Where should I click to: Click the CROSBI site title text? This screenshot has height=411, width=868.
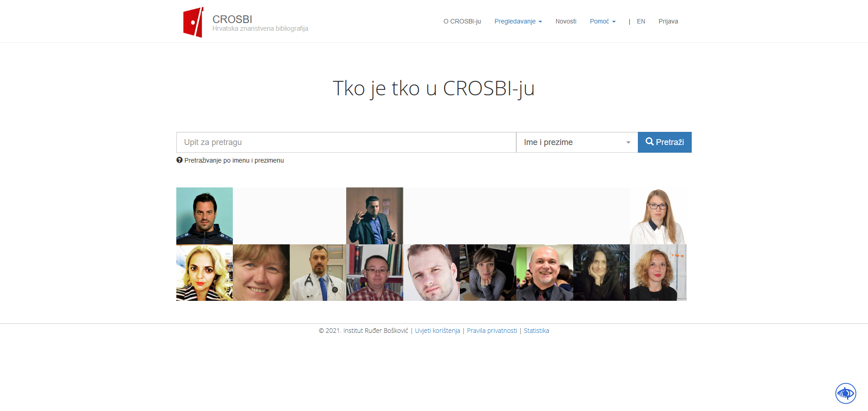tap(232, 19)
